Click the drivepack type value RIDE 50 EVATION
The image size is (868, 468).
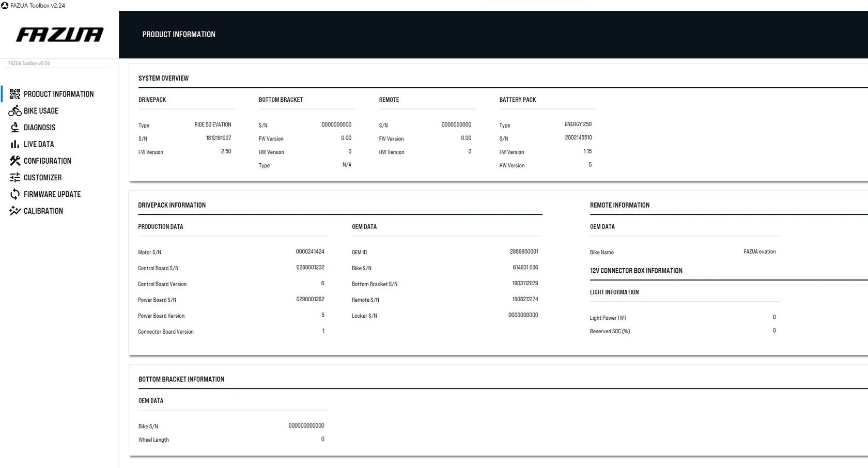tap(212, 124)
